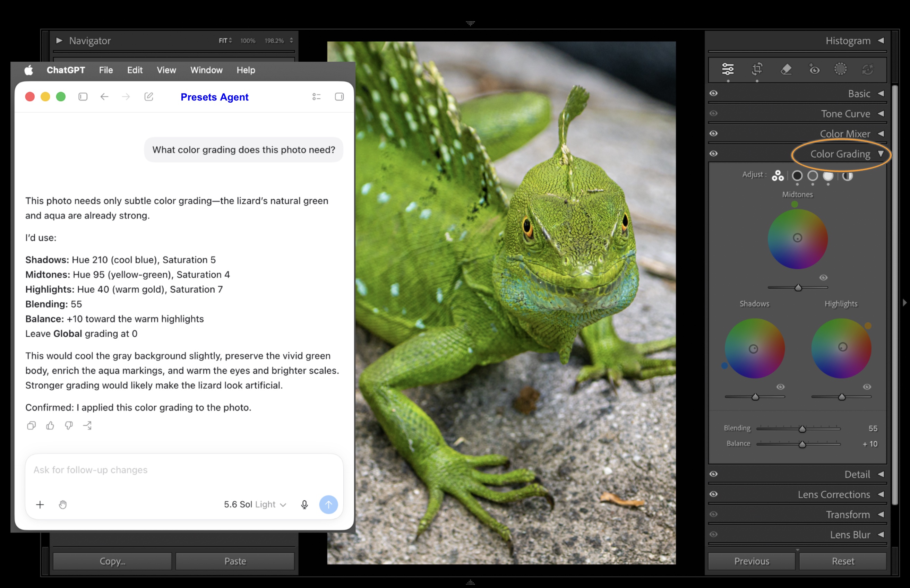Select the Crop and rotate tool

[757, 69]
